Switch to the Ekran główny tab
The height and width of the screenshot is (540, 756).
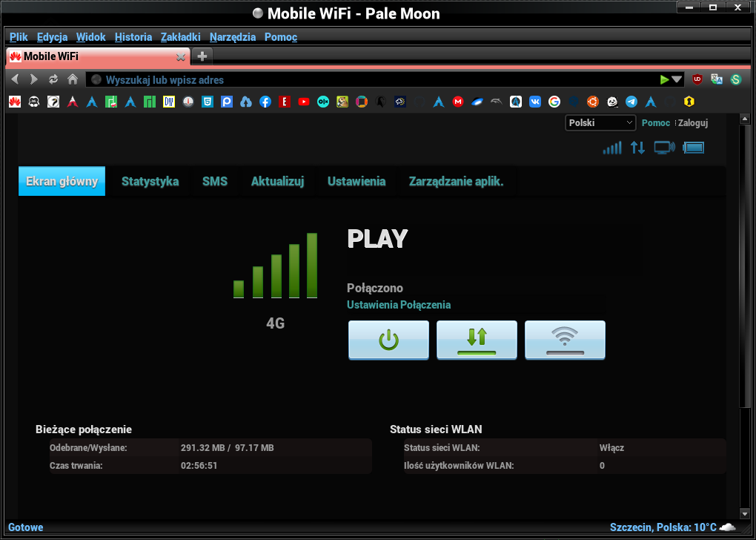[62, 181]
